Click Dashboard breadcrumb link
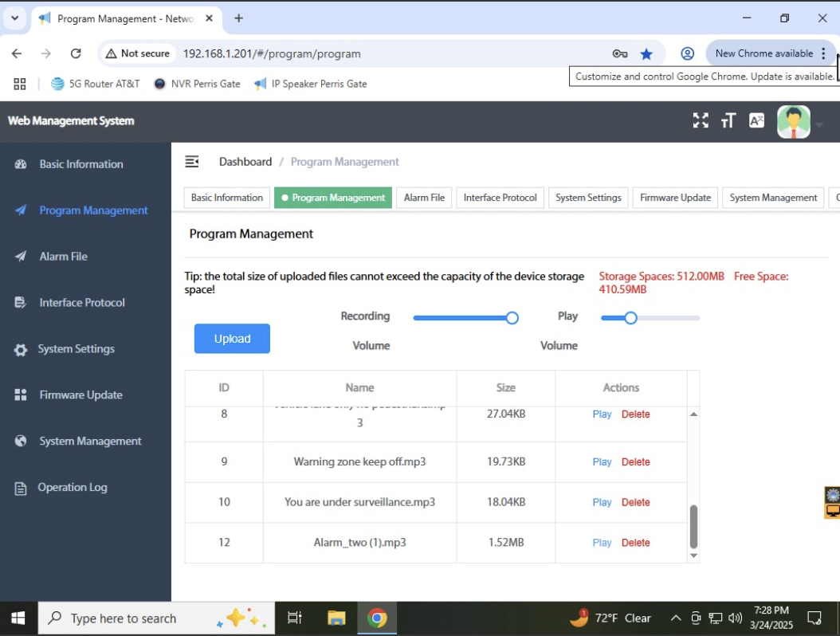The height and width of the screenshot is (636, 840). [x=245, y=162]
